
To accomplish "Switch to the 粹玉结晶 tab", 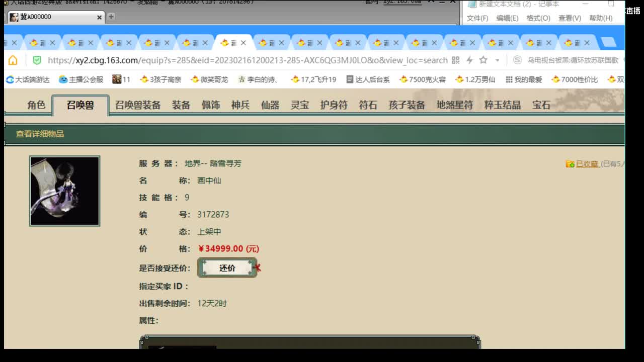I will click(503, 105).
